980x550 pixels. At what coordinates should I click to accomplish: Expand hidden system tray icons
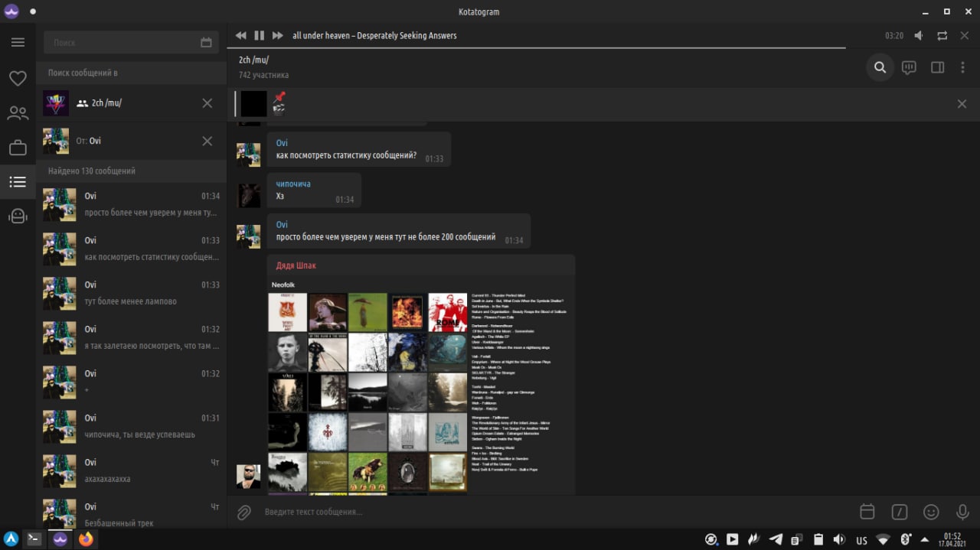click(x=925, y=539)
